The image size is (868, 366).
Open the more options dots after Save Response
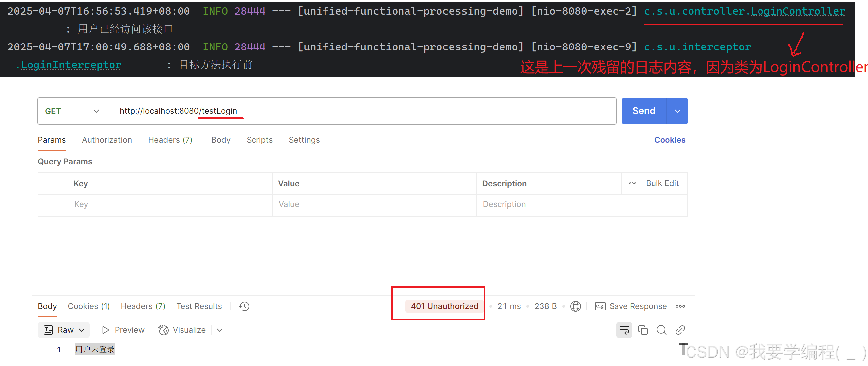680,306
